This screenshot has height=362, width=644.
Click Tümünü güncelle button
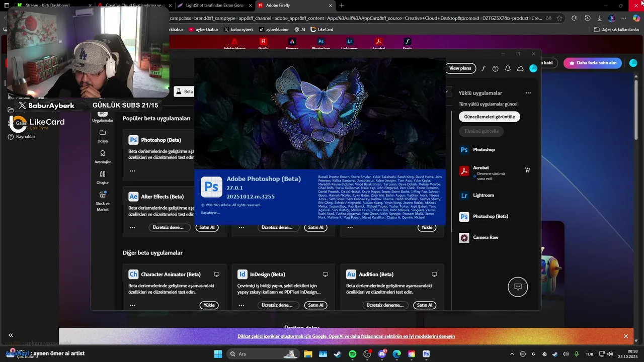pos(481,131)
